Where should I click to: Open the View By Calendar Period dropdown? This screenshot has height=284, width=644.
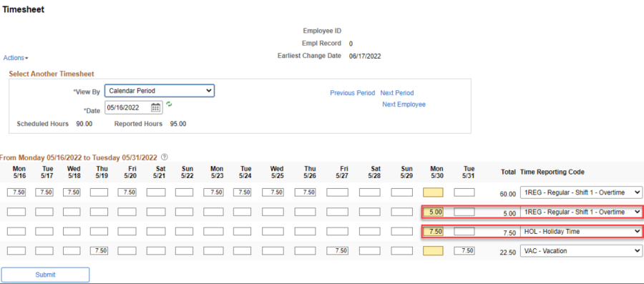160,91
